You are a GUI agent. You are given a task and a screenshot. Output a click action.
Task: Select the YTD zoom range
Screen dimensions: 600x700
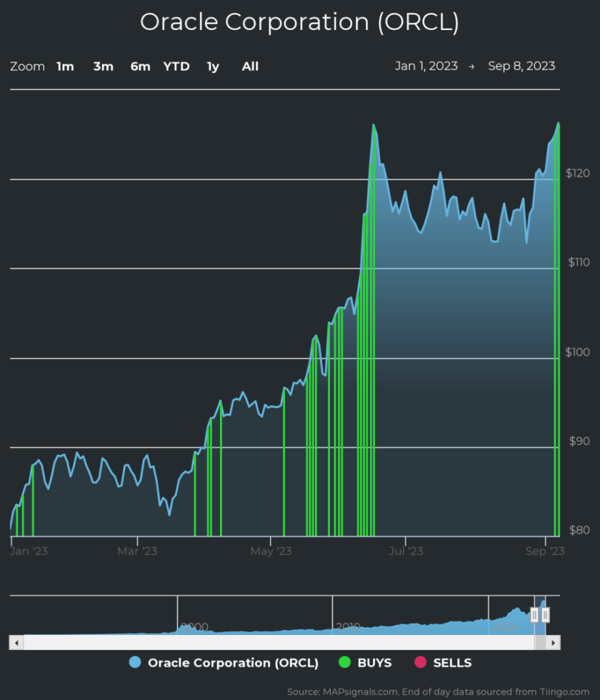(x=176, y=66)
